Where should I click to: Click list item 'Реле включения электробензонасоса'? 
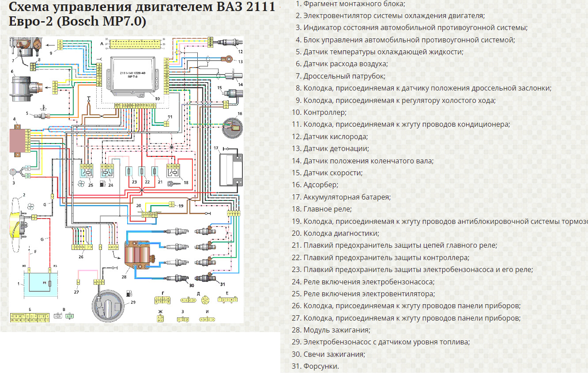pyautogui.click(x=369, y=282)
